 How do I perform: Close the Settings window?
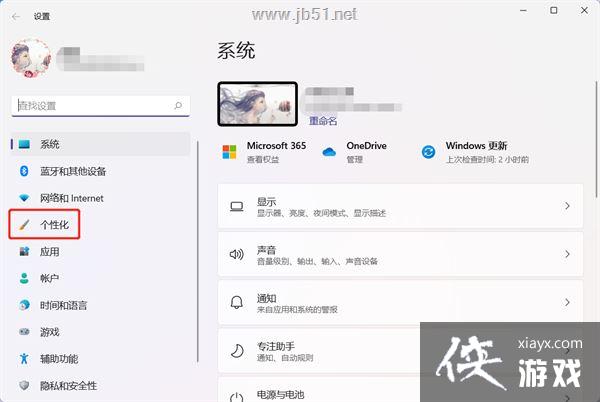tap(584, 10)
